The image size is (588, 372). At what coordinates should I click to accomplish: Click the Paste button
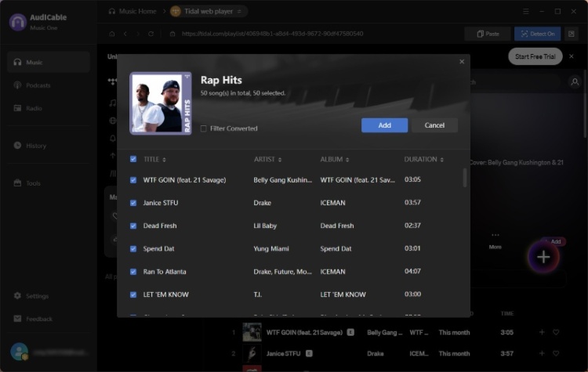488,34
